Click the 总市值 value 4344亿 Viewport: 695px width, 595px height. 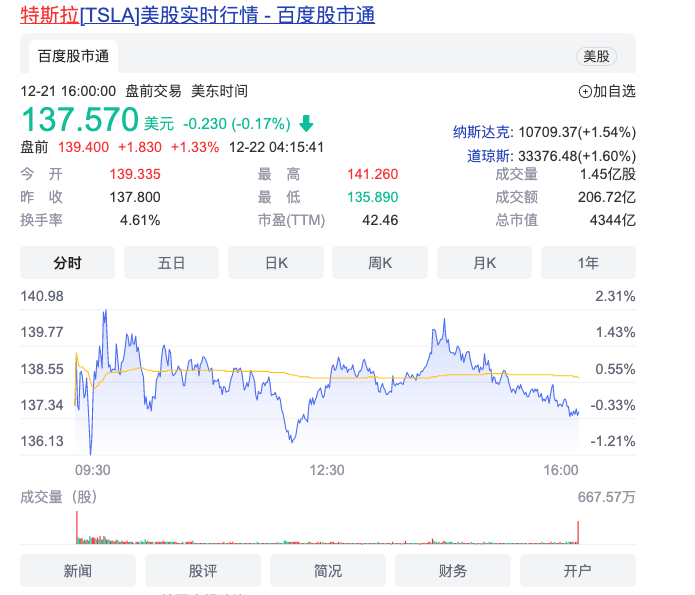tap(613, 220)
